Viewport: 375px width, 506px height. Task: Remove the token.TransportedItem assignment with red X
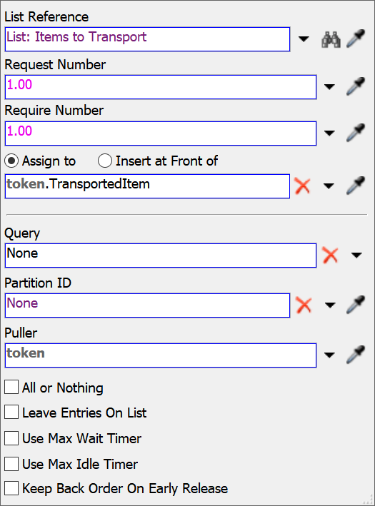point(303,186)
